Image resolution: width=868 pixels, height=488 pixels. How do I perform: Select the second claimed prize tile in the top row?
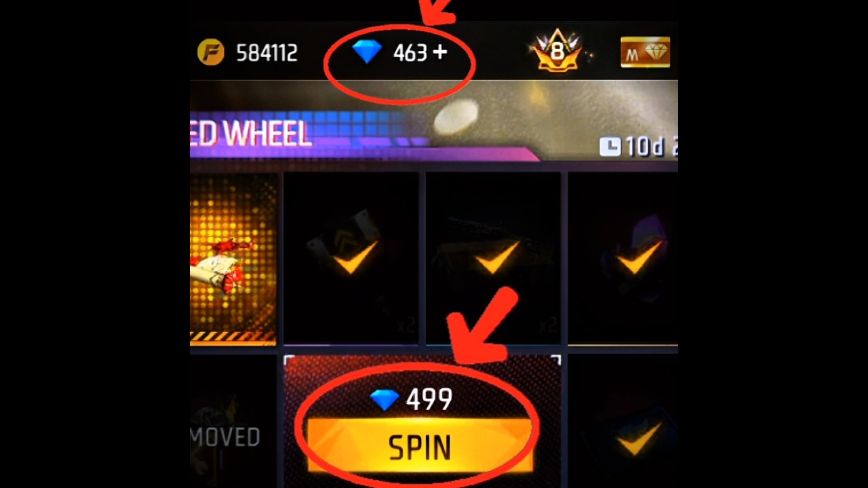(493, 258)
